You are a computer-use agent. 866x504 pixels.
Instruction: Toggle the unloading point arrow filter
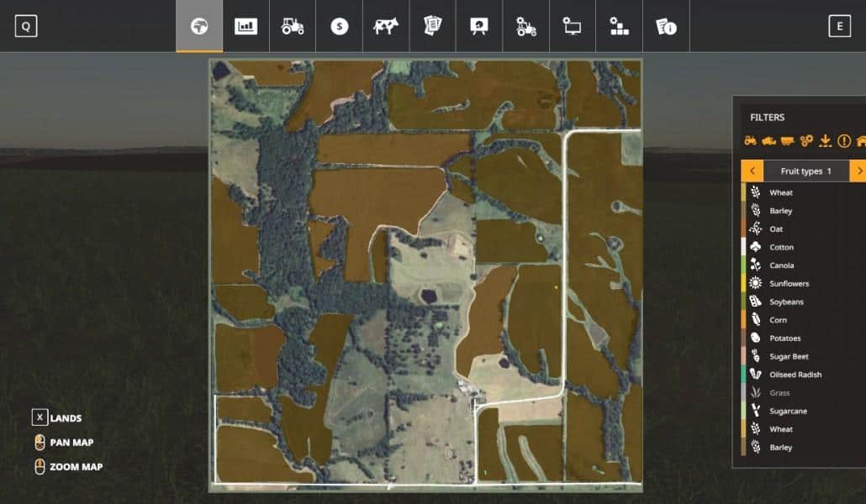pyautogui.click(x=826, y=141)
